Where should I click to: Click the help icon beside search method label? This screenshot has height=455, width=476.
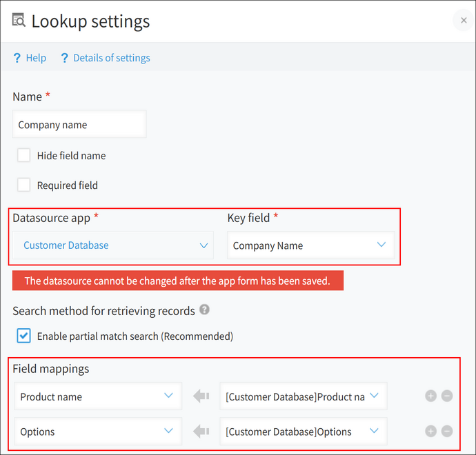click(x=204, y=310)
